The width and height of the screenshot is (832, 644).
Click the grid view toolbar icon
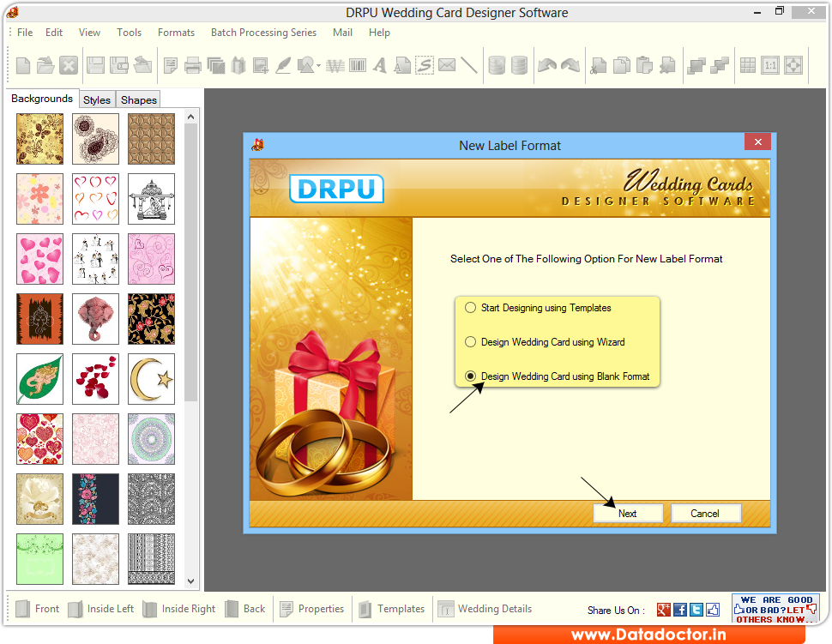click(x=747, y=66)
